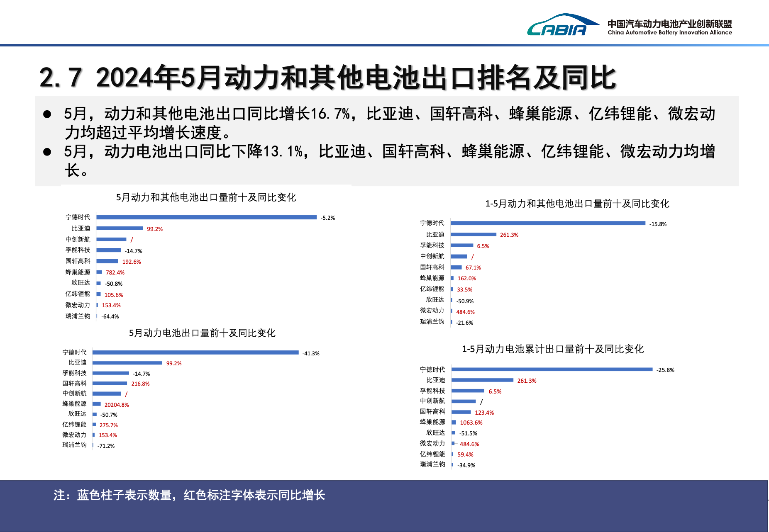Click the 国轩高科 label next to 192.6%
This screenshot has width=769, height=532.
[78, 261]
